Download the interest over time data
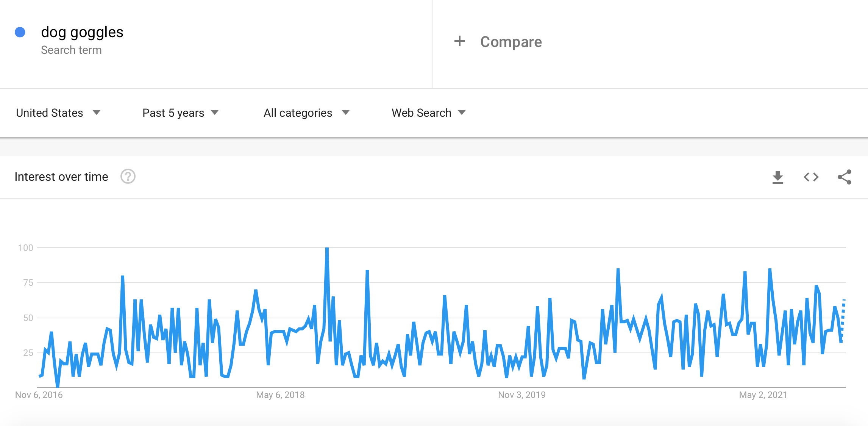This screenshot has height=426, width=868. point(777,177)
